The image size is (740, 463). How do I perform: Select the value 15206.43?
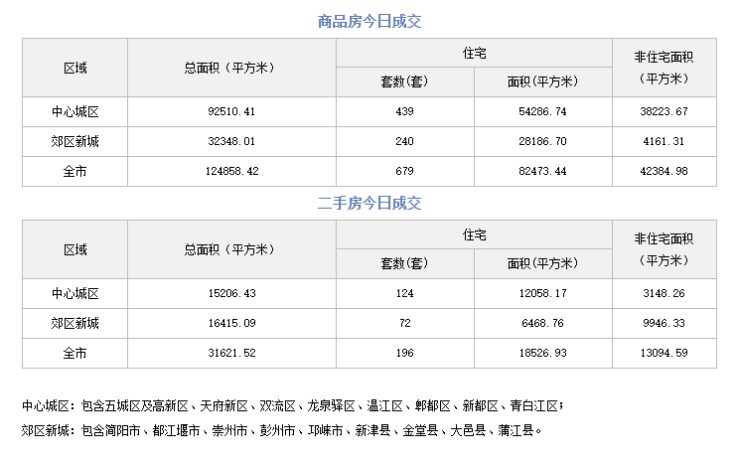click(x=232, y=294)
